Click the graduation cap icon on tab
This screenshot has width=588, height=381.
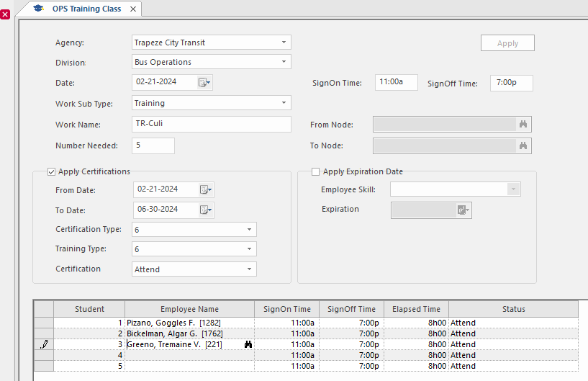point(38,8)
